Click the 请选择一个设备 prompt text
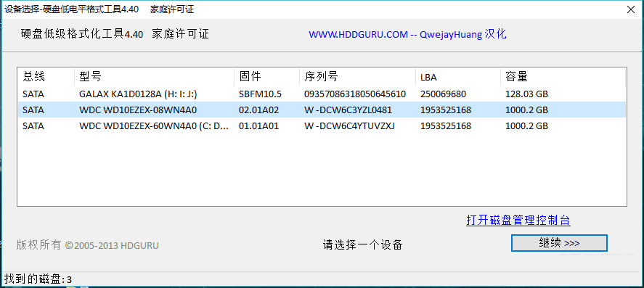This screenshot has width=644, height=288. click(362, 245)
